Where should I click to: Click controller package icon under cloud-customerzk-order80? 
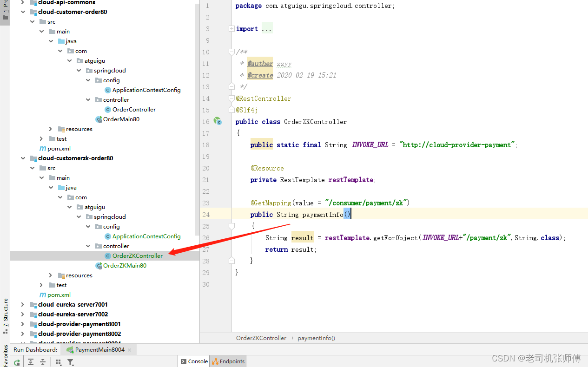click(99, 246)
